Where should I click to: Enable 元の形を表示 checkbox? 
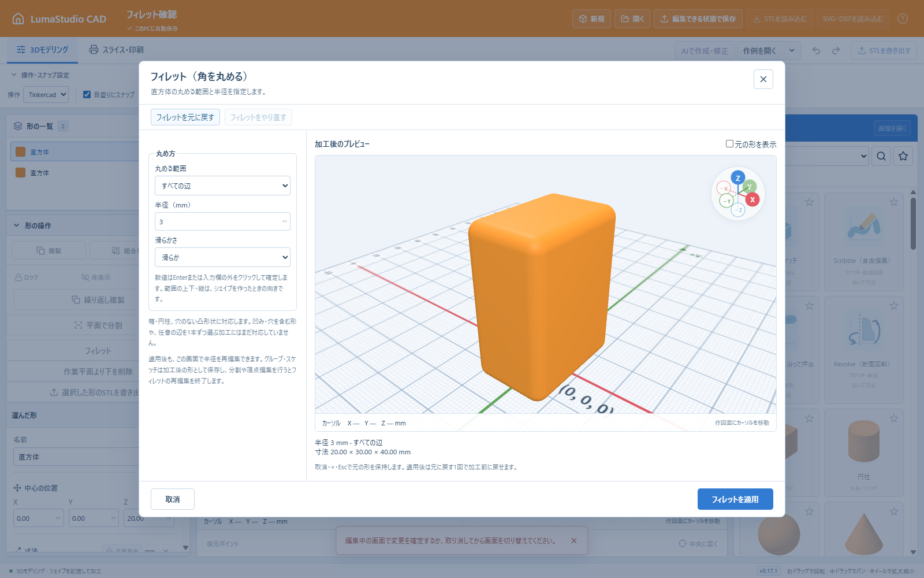pyautogui.click(x=729, y=144)
